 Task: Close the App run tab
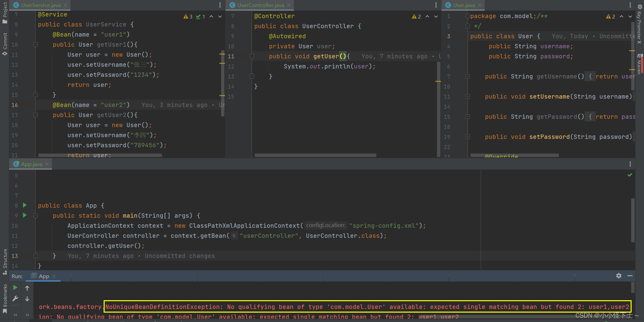[x=54, y=276]
